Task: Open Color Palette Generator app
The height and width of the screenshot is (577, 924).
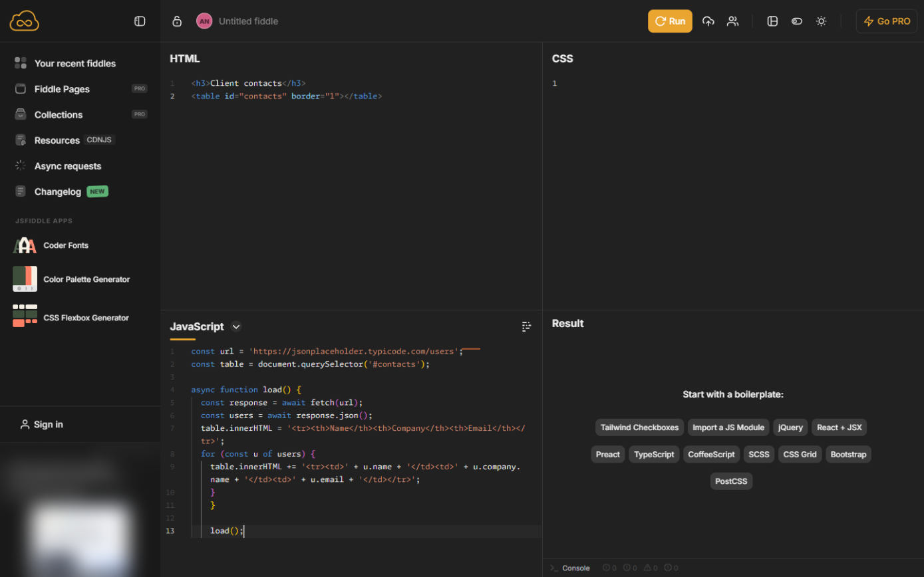Action: [71, 279]
